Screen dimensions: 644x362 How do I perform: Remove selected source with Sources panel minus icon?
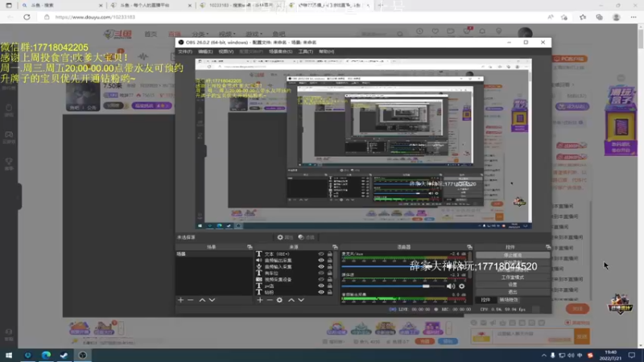[270, 300]
